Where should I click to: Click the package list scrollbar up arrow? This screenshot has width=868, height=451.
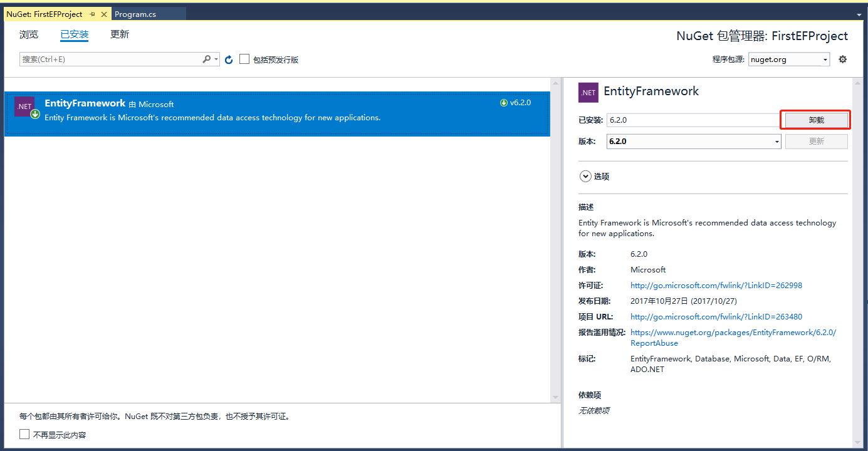click(x=555, y=82)
